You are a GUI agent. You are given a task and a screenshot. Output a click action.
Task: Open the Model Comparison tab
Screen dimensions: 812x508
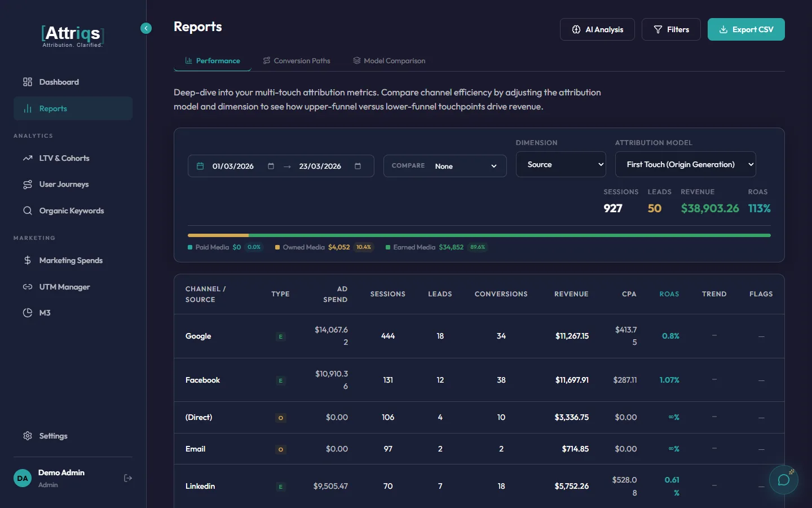click(x=389, y=60)
